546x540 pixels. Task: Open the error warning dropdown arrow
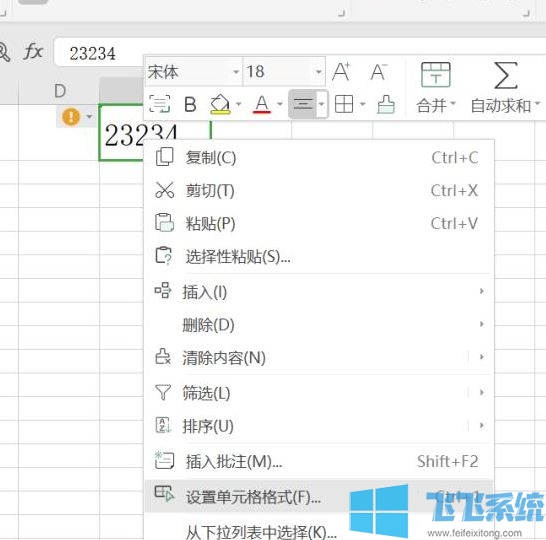(89, 116)
